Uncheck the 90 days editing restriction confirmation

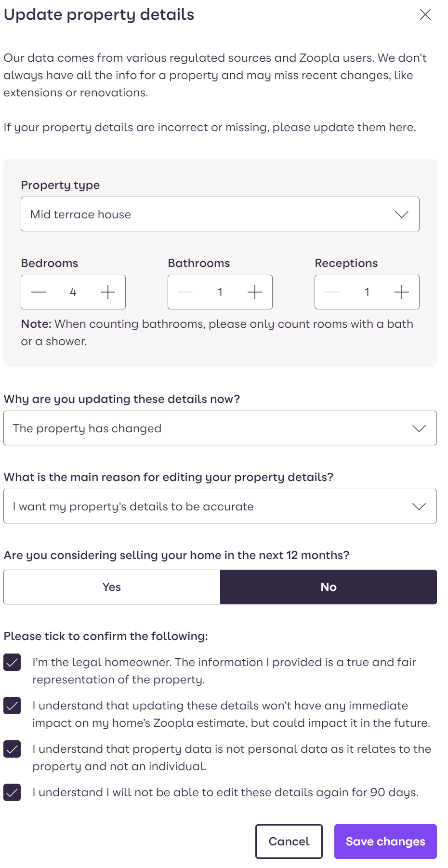pyautogui.click(x=12, y=791)
